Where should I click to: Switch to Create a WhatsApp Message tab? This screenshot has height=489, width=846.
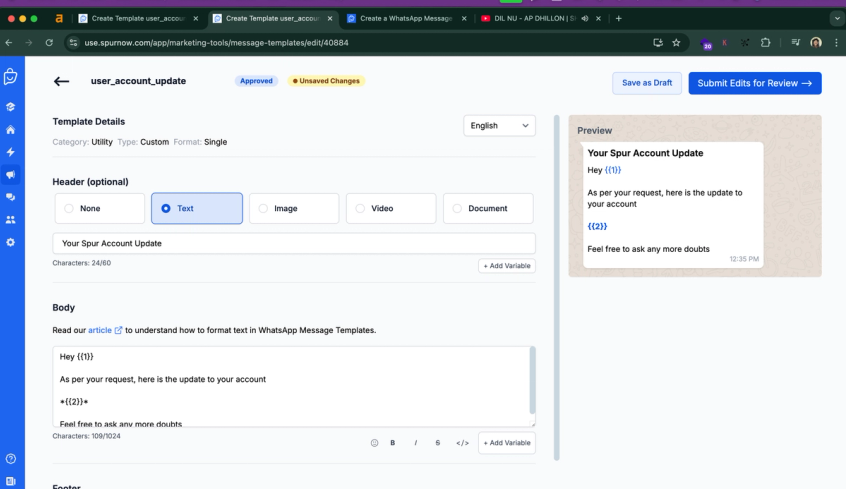pyautogui.click(x=406, y=18)
